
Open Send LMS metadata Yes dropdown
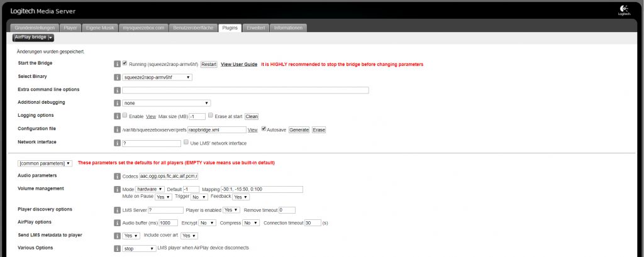pos(131,236)
